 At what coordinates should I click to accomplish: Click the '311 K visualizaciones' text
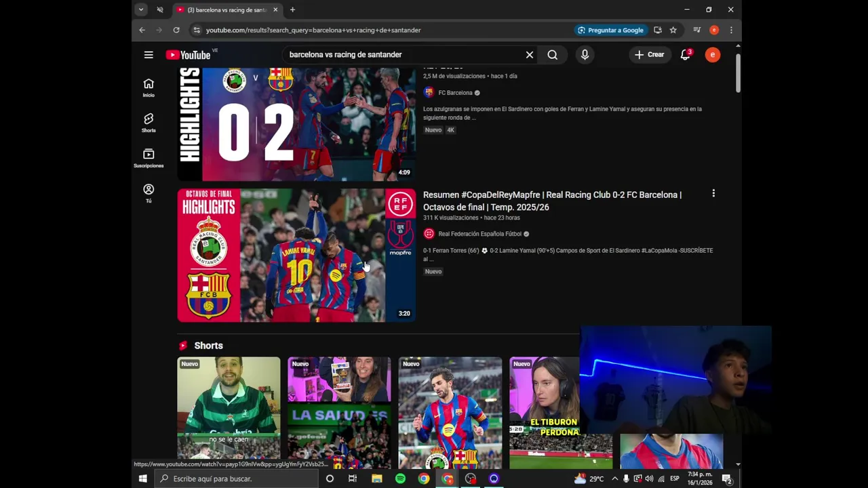[451, 218]
